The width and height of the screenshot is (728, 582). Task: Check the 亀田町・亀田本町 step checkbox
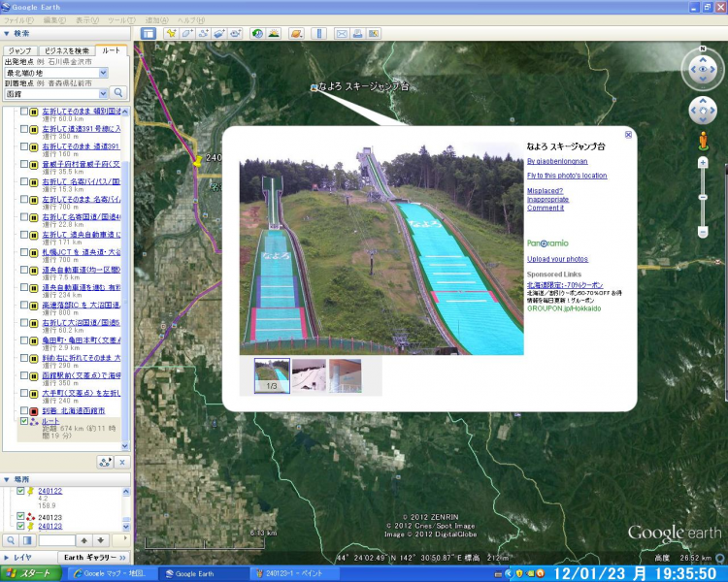(24, 340)
